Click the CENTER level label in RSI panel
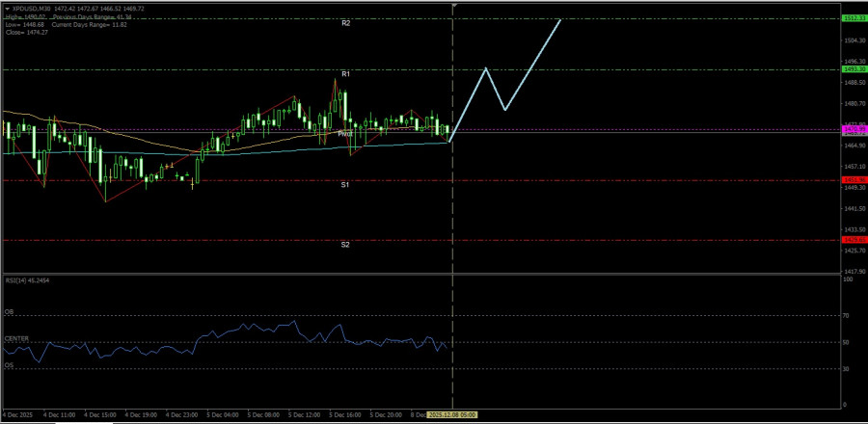 click(15, 338)
